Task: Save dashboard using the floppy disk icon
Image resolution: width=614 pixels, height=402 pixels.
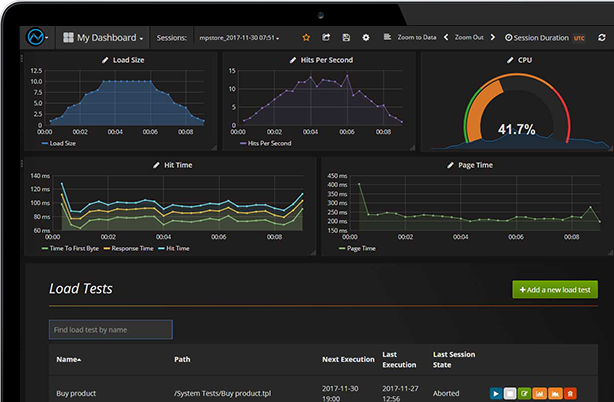Action: [346, 38]
